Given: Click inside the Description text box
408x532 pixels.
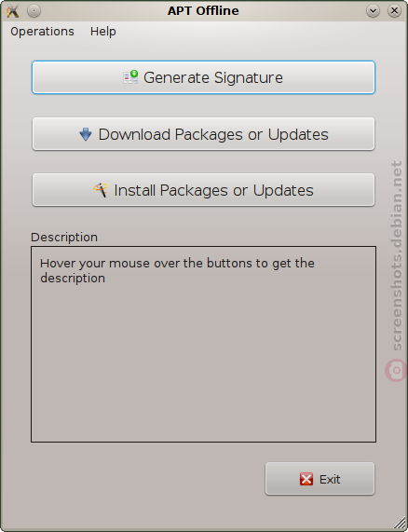Looking at the screenshot, I should (x=203, y=344).
